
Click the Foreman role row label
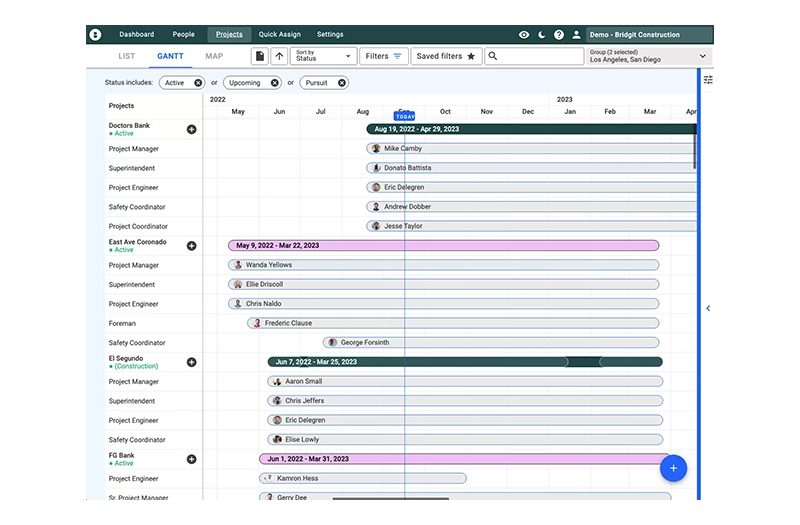[x=122, y=323]
